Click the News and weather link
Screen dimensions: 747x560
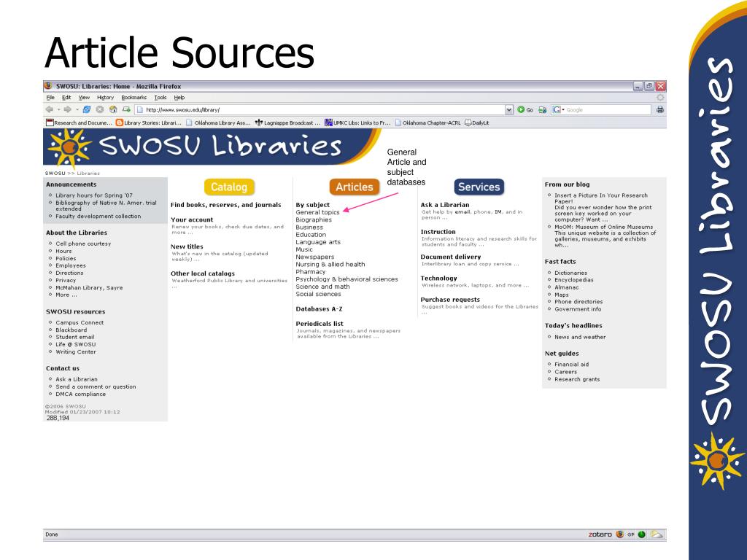pyautogui.click(x=580, y=337)
